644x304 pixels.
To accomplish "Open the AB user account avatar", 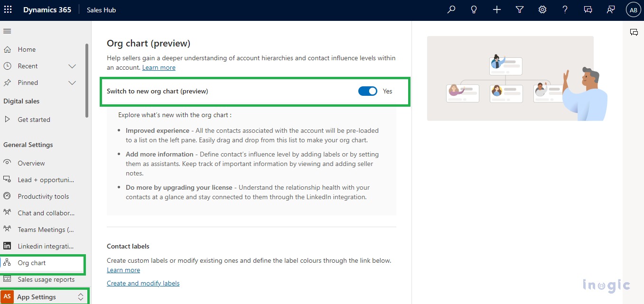I will point(634,9).
